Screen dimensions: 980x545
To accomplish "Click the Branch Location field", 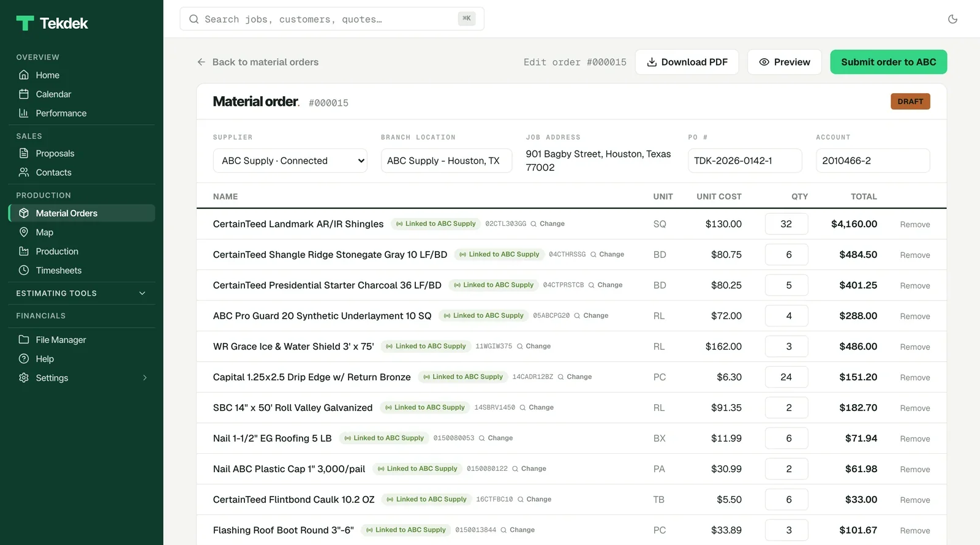I will click(x=447, y=160).
